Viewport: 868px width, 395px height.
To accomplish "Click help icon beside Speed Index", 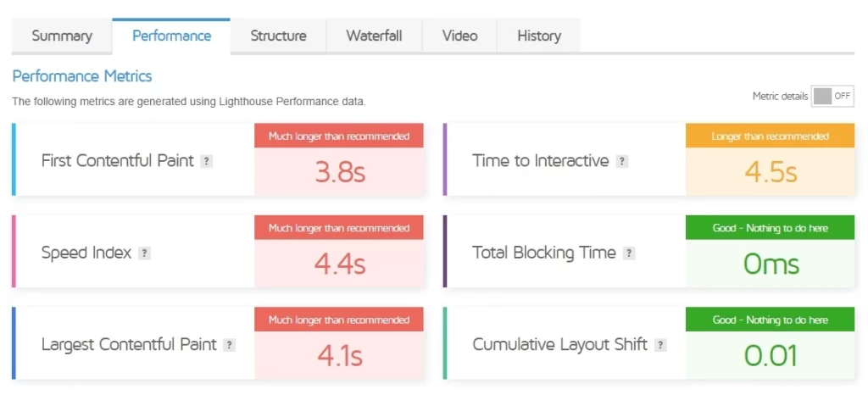I will [144, 253].
